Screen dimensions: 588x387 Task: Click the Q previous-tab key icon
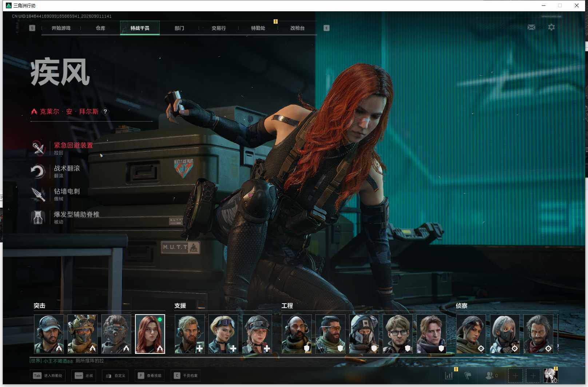tap(32, 28)
